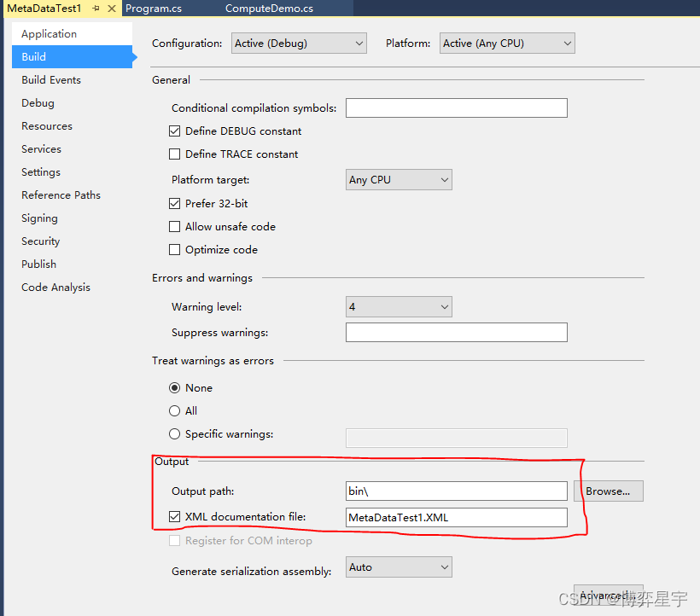The width and height of the screenshot is (700, 616).
Task: Close the MetaDataTest1 tab
Action: point(112,9)
